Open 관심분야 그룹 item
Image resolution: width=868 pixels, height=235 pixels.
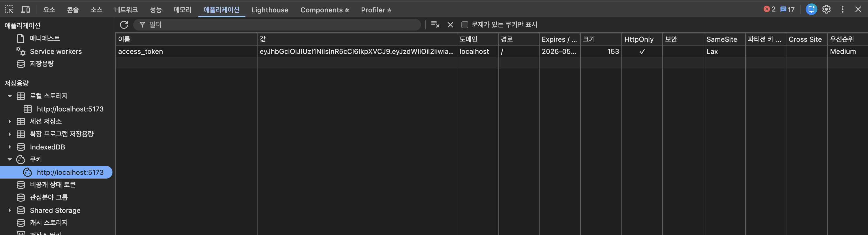[x=48, y=197]
